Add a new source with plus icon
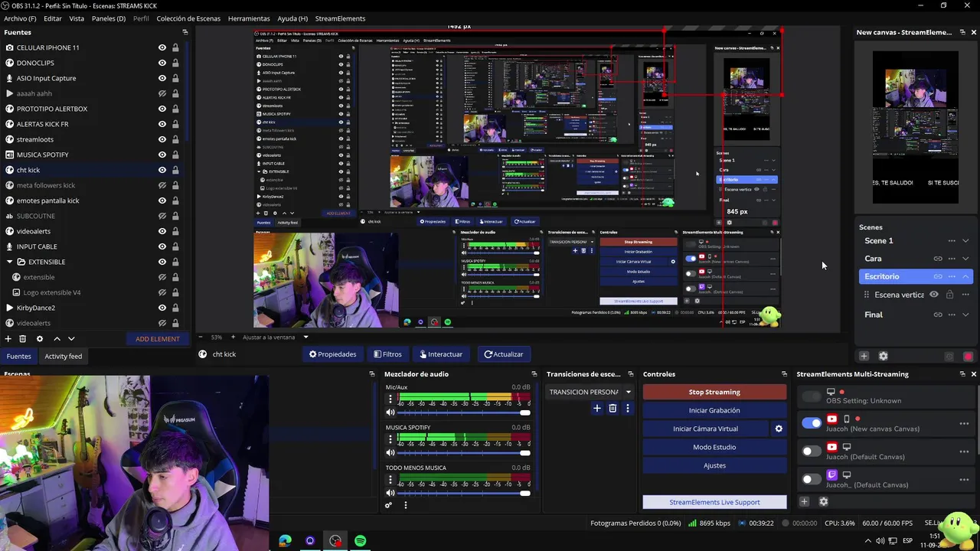The image size is (980, 551). pyautogui.click(x=8, y=338)
